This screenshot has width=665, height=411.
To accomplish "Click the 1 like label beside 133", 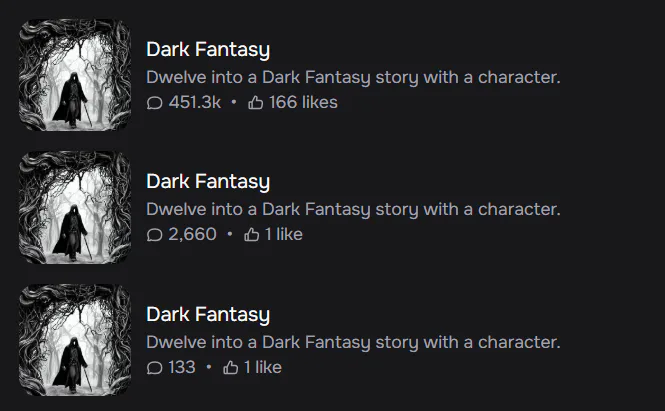I will pos(263,367).
